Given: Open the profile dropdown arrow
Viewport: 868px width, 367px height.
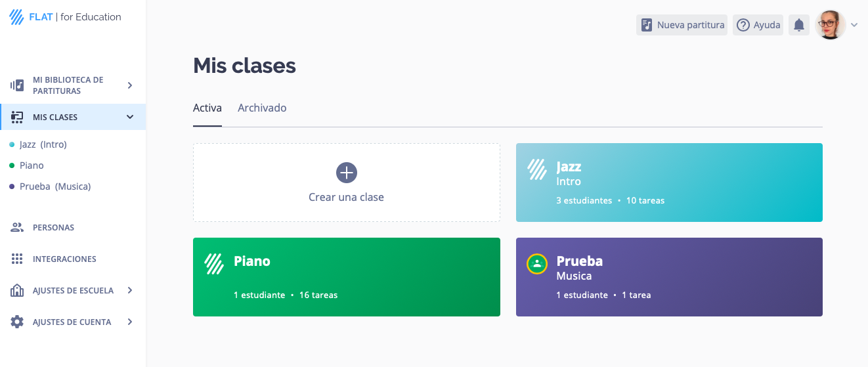Looking at the screenshot, I should point(854,25).
